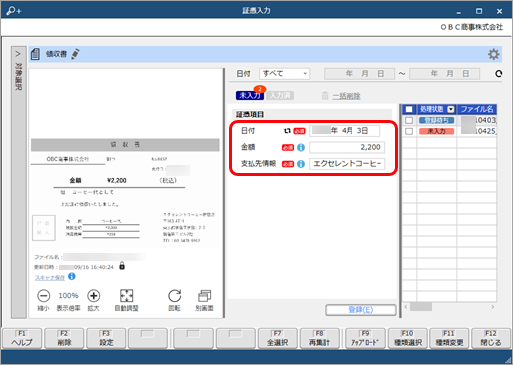Toggle the select-all header checkbox

point(409,109)
